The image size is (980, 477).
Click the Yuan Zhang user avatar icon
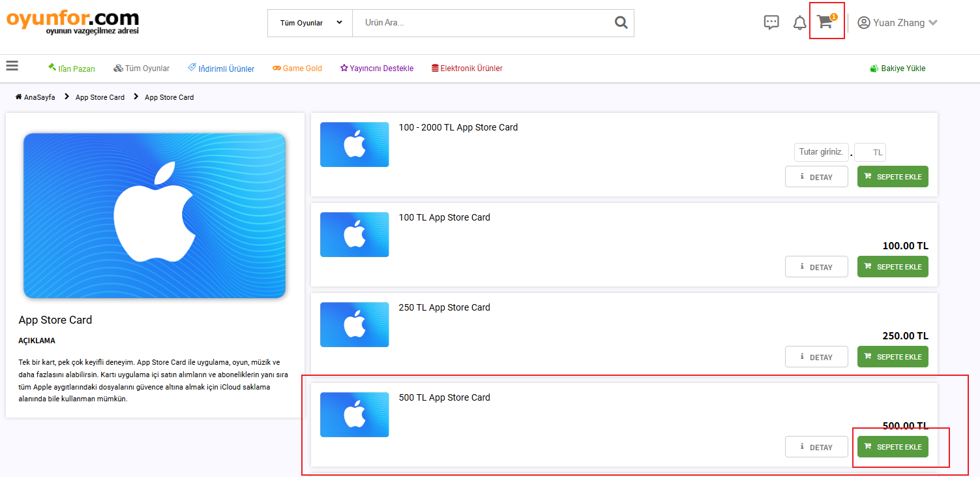(x=864, y=23)
